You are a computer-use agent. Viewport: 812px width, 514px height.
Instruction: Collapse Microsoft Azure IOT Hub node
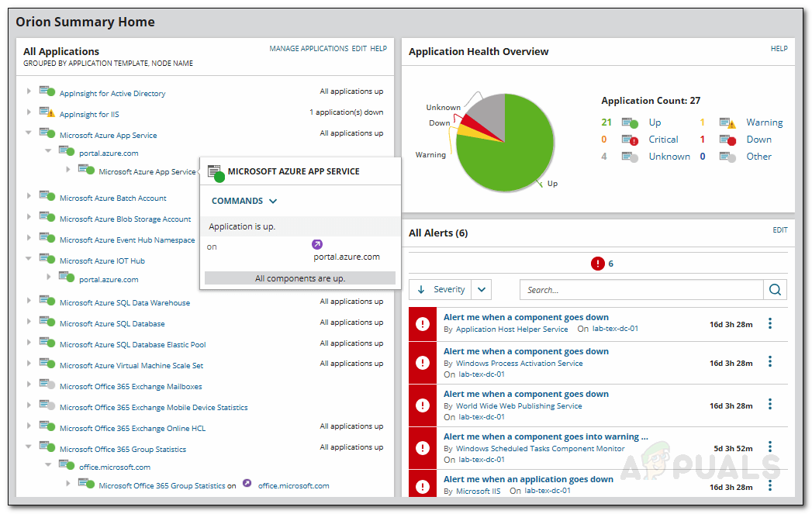click(29, 258)
